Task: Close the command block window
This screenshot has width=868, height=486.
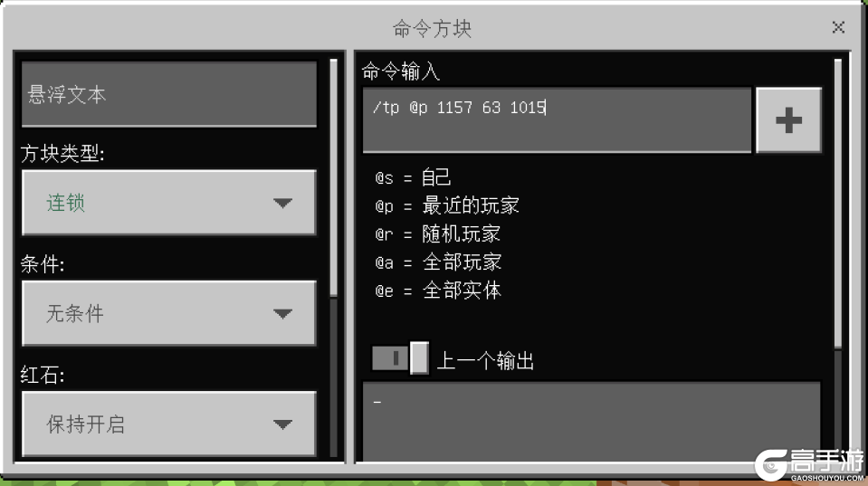Action: (838, 27)
